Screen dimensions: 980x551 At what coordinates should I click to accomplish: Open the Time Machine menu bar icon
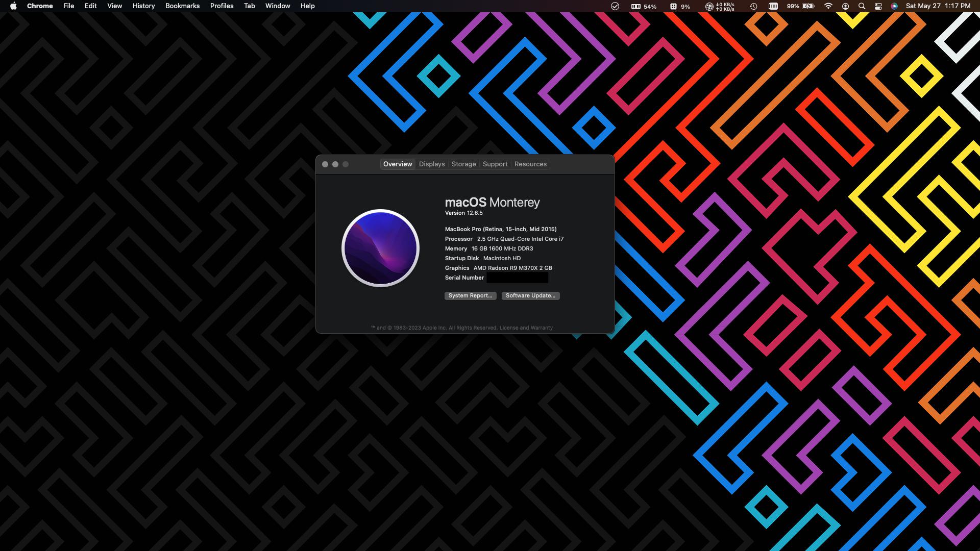click(x=753, y=6)
